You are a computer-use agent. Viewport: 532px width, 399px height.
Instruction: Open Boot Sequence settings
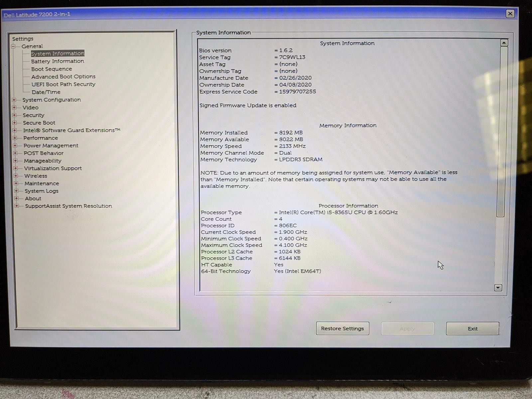click(x=52, y=69)
